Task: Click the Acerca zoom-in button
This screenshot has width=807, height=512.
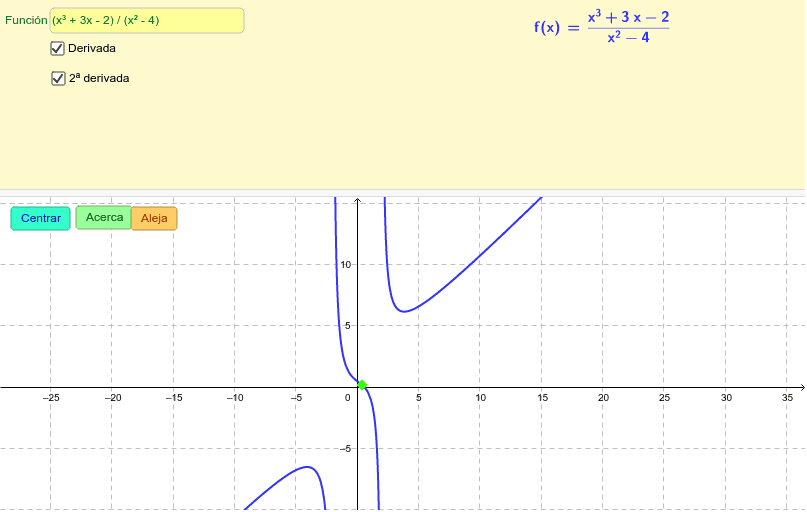Action: (104, 217)
